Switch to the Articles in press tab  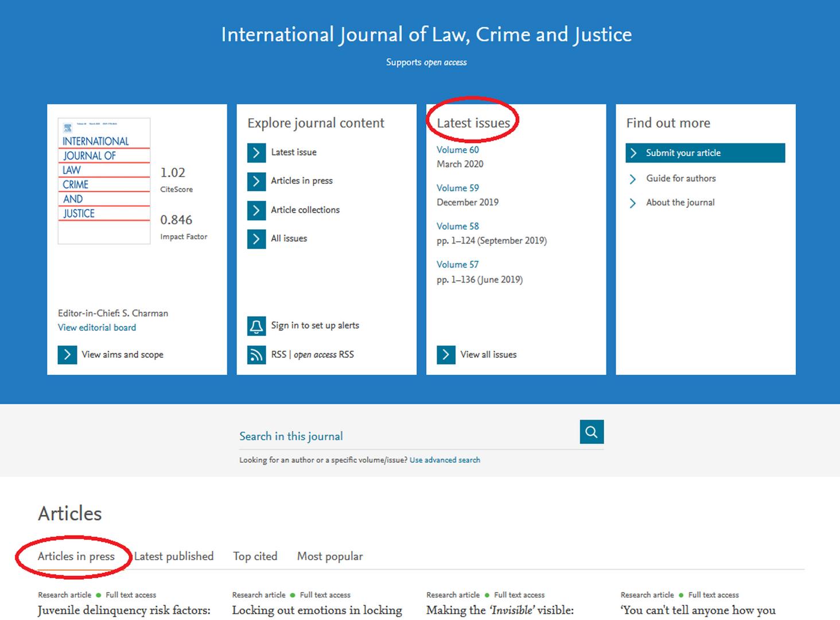pos(76,556)
